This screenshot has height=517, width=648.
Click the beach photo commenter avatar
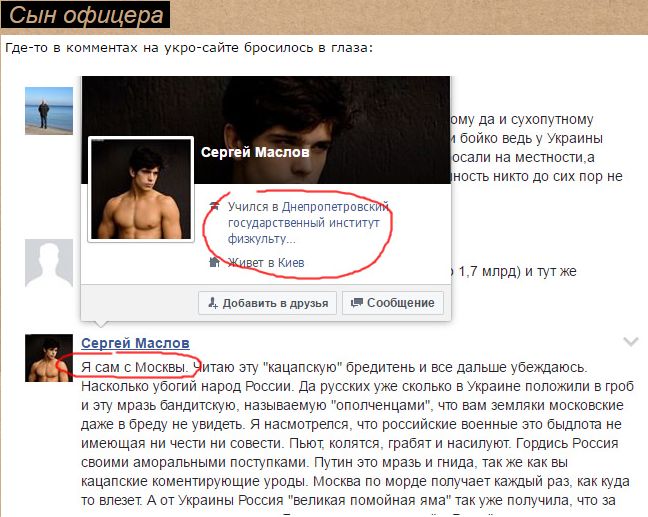click(49, 111)
